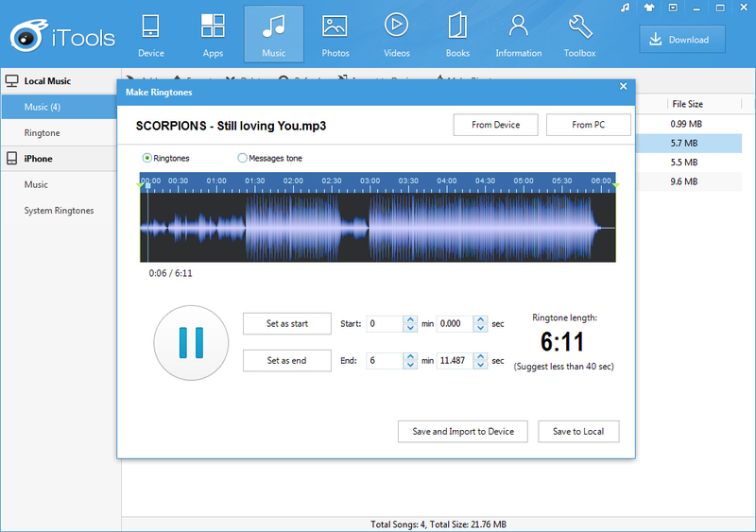756x532 pixels.
Task: Click the skin (t-shirt) icon in title bar
Action: 648,8
